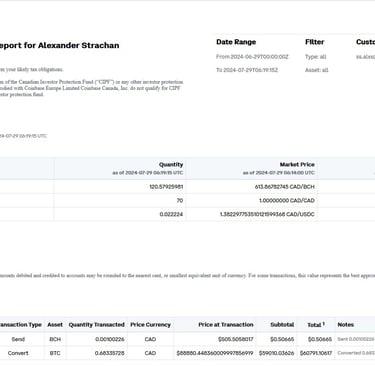
Task: Select the quantity cell "70"
Action: coord(180,200)
